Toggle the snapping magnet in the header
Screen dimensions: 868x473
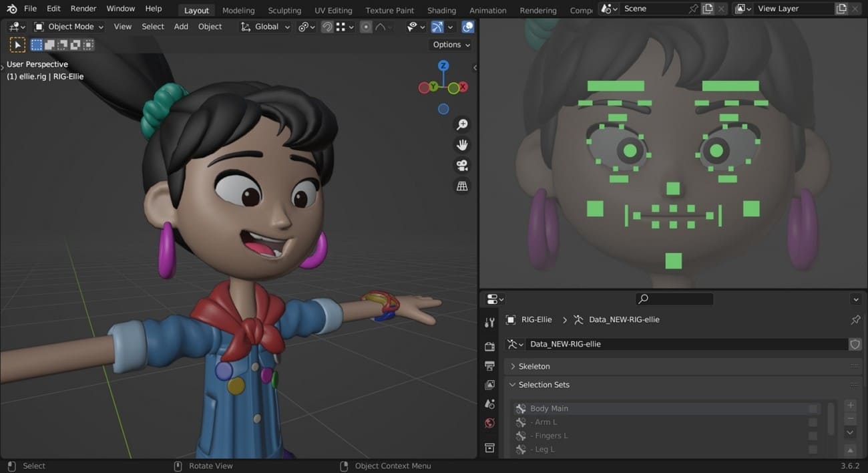point(327,27)
